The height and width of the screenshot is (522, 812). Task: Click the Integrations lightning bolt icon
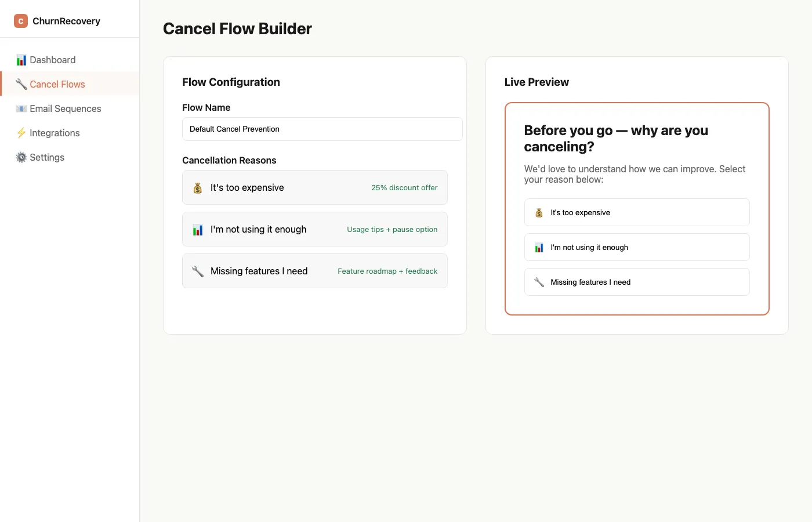click(x=21, y=133)
